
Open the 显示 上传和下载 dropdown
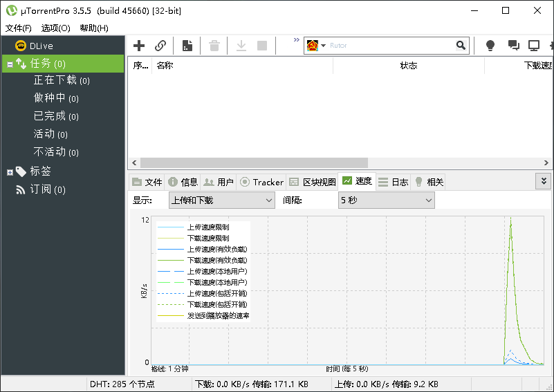[221, 200]
